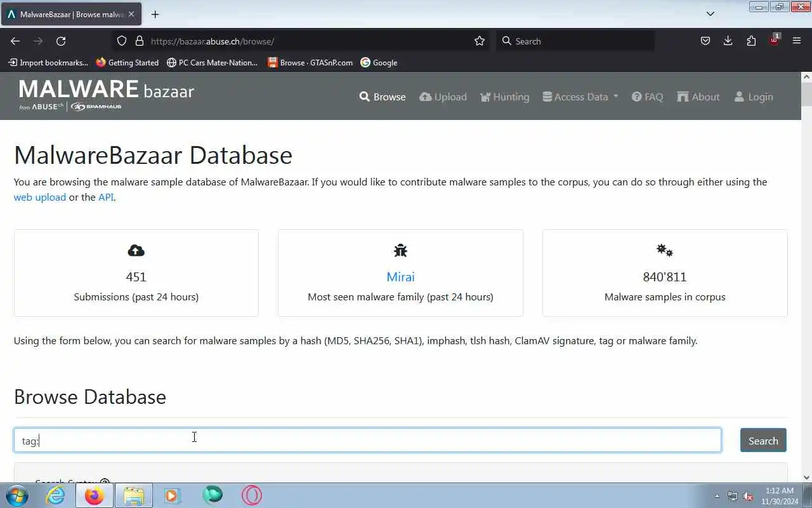The height and width of the screenshot is (508, 812).
Task: Launch Internet Explorer from the taskbar
Action: coord(56,495)
